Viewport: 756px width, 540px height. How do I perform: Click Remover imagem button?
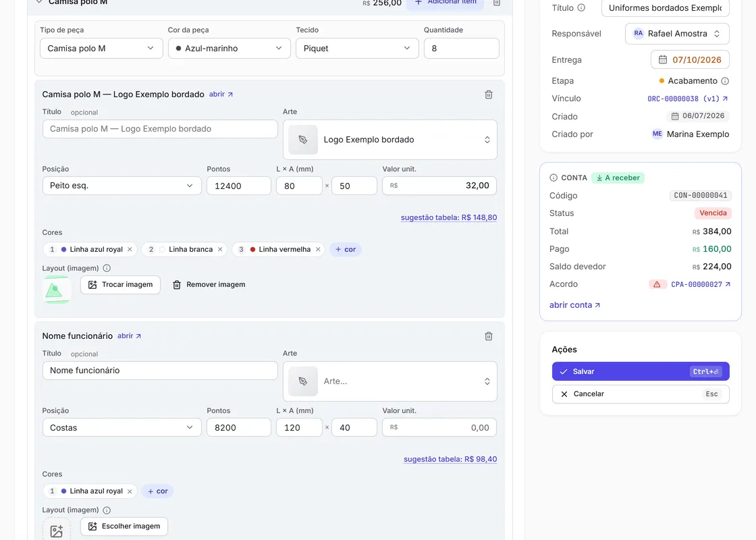(x=209, y=285)
